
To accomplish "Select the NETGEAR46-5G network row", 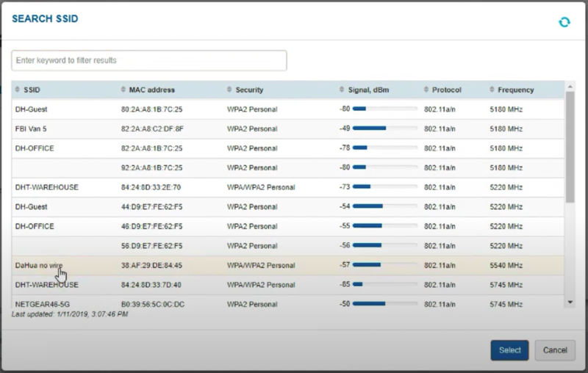I will [x=287, y=303].
